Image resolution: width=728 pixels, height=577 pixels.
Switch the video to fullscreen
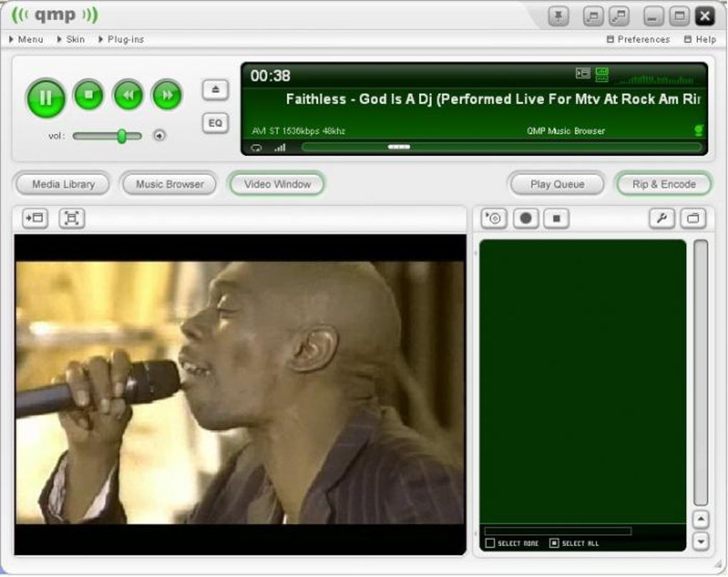[72, 218]
